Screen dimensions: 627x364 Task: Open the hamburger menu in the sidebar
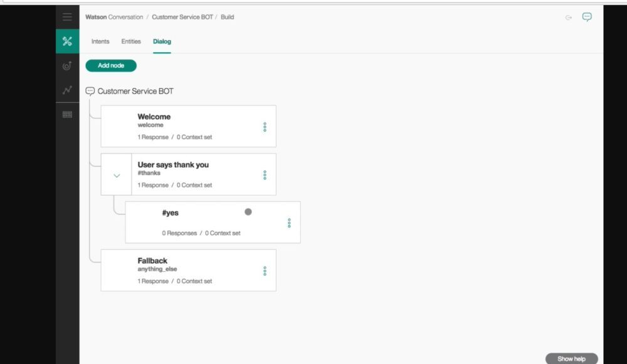point(67,17)
